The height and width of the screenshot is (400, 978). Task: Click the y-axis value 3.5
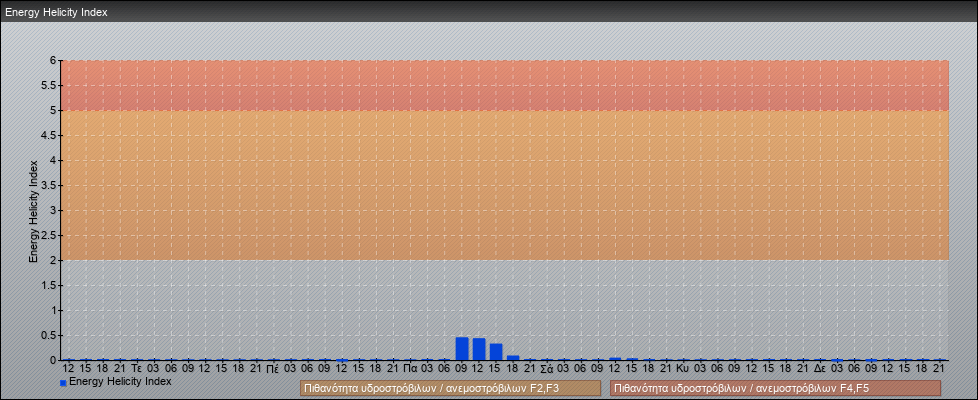coord(50,185)
